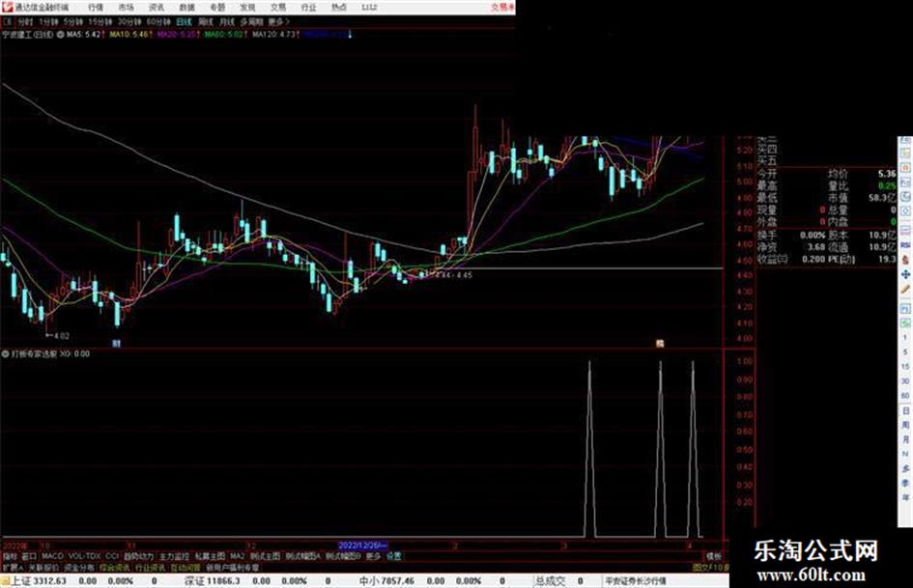Switch to 周线 weekly tab
The width and height of the screenshot is (913, 588).
pos(206,22)
